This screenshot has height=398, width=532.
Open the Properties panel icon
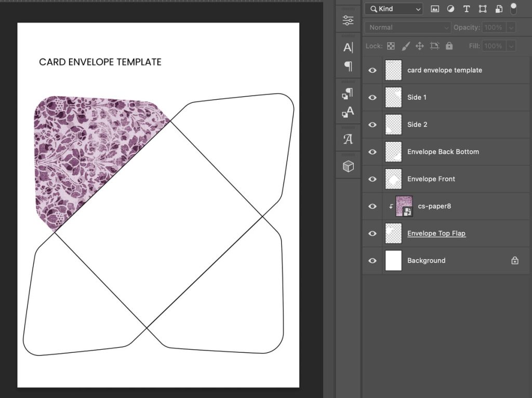click(348, 21)
